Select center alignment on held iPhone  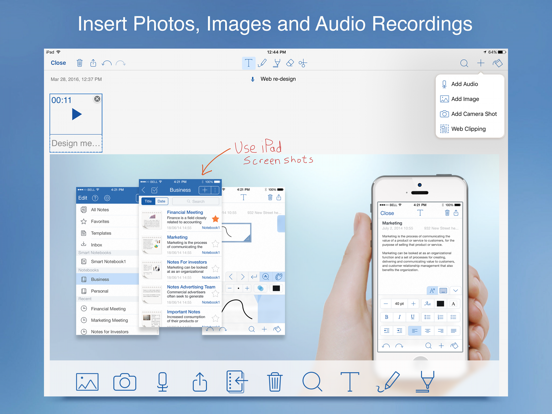(427, 331)
